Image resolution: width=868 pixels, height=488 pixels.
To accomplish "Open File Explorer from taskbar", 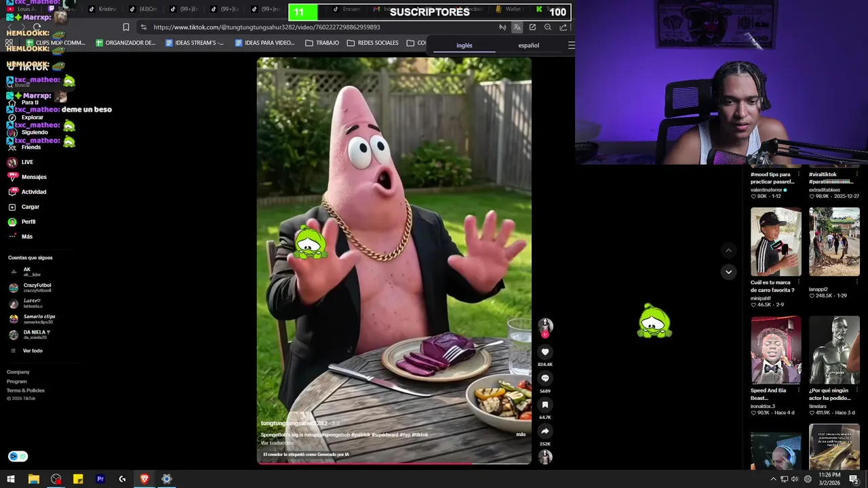I will pyautogui.click(x=34, y=479).
